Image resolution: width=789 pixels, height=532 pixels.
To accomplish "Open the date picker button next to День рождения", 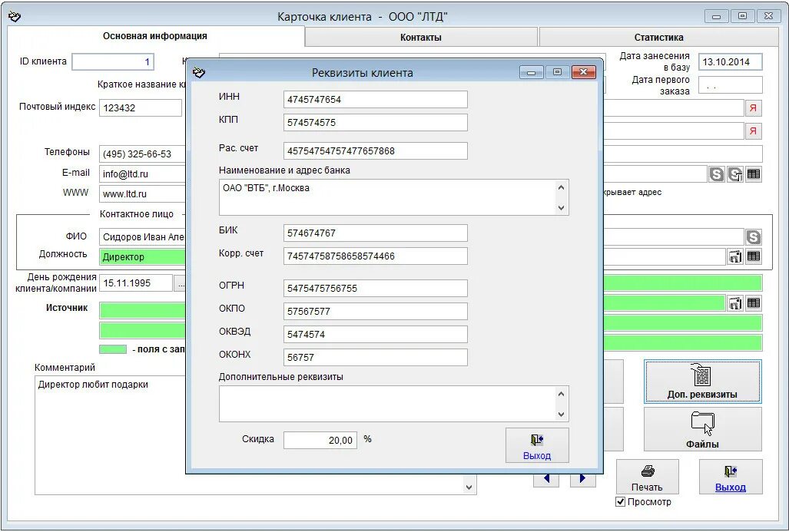I will [180, 283].
